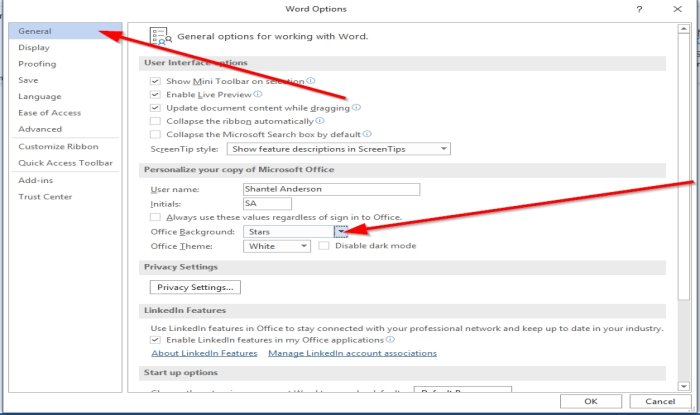Enable Collapse the Microsoft Search box by default
Image resolution: width=700 pixels, height=415 pixels.
pyautogui.click(x=155, y=134)
